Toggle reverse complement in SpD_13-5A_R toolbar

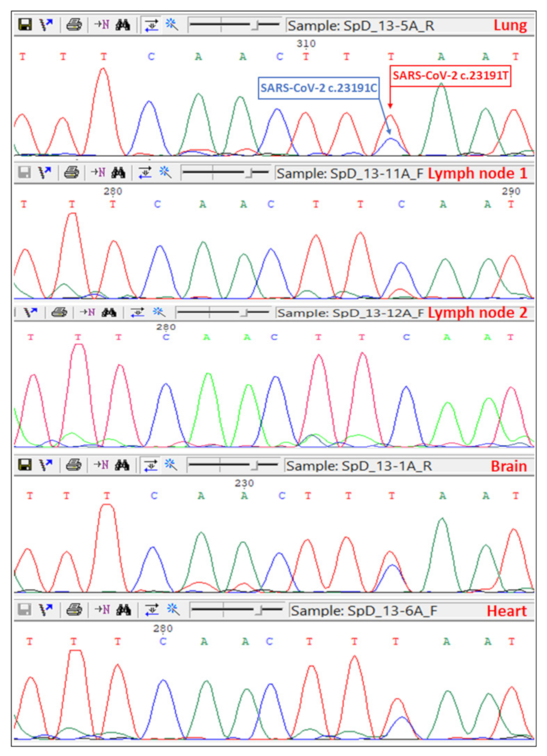click(151, 25)
